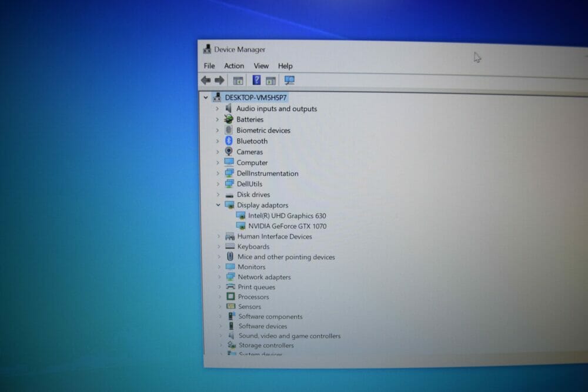Select the "Display adaptors" label
Screen dimensions: 588x392
262,205
